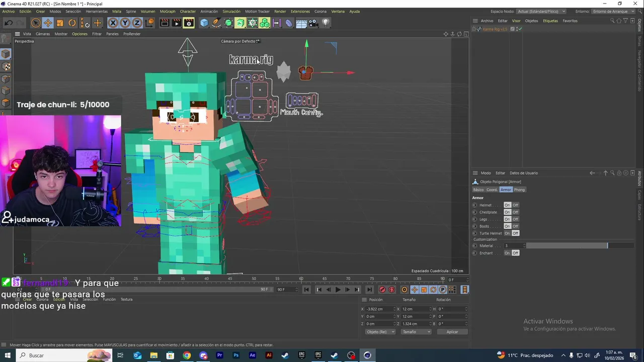
Task: Add a Light bulb object
Action: tap(326, 23)
